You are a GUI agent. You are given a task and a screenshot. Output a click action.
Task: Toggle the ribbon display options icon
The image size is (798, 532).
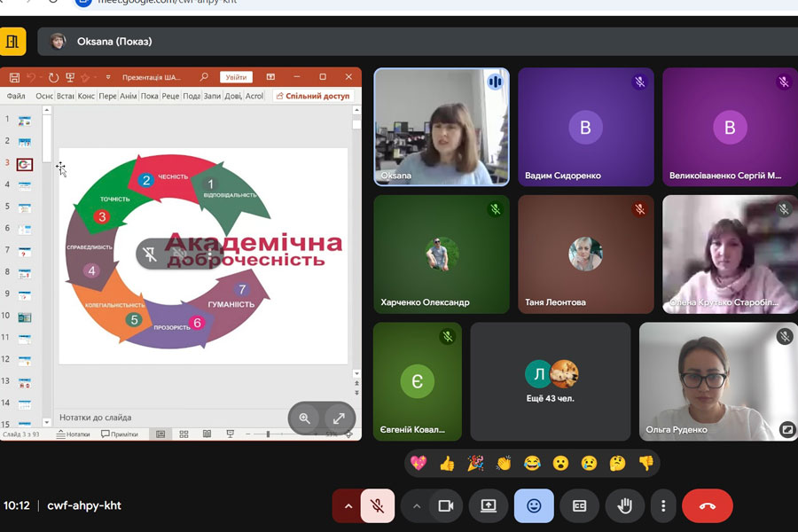tap(270, 77)
